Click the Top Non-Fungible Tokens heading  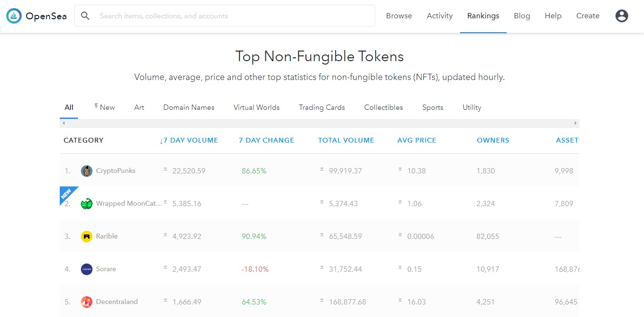(319, 56)
